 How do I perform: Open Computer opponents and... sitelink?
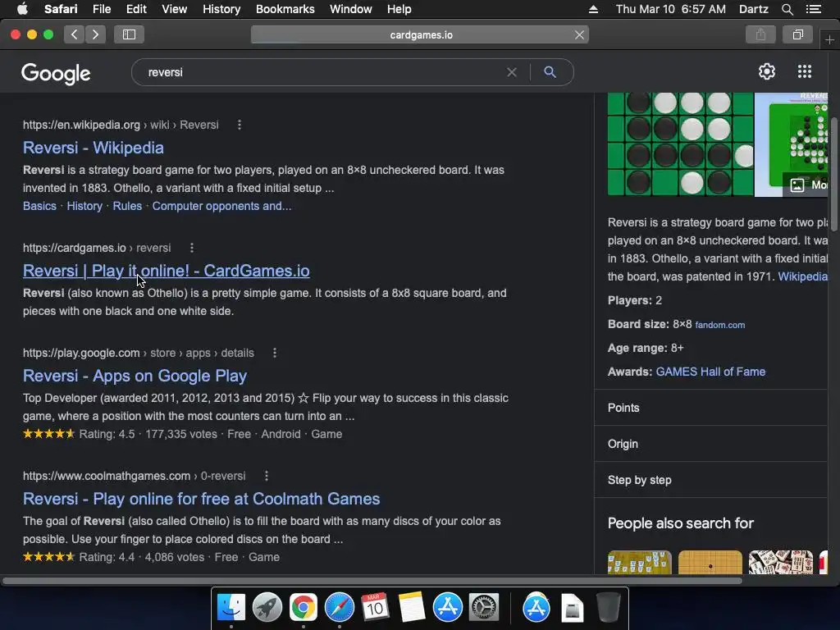click(221, 206)
